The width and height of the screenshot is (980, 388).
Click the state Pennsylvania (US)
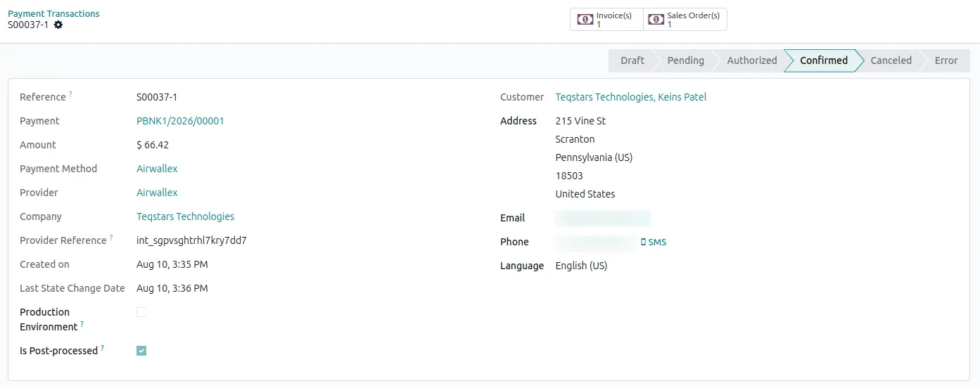coord(594,157)
